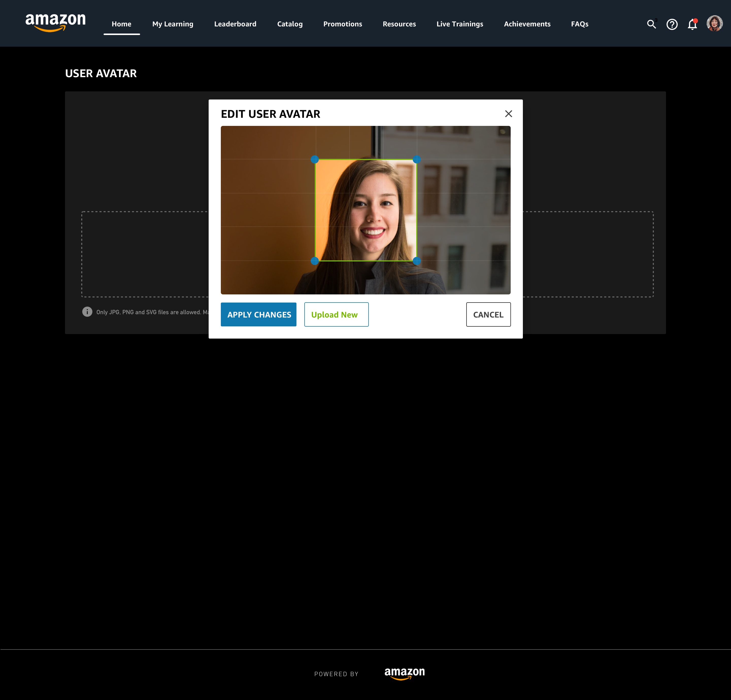Click the info icon beside the file types note

(x=87, y=312)
